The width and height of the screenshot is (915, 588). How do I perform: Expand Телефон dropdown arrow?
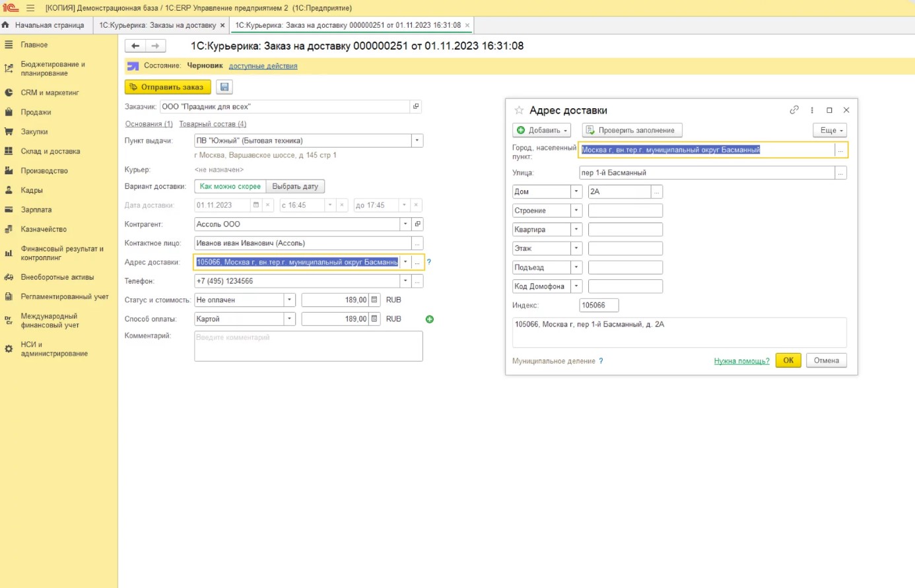405,281
